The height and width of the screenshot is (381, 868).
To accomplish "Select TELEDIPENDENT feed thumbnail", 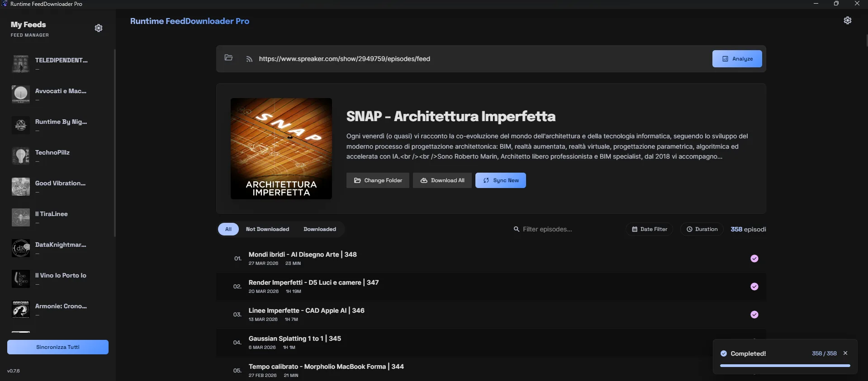I will tap(20, 64).
